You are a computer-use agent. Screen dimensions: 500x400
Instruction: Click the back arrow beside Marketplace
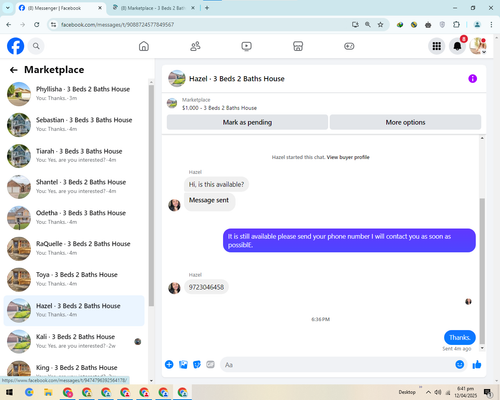(x=13, y=70)
